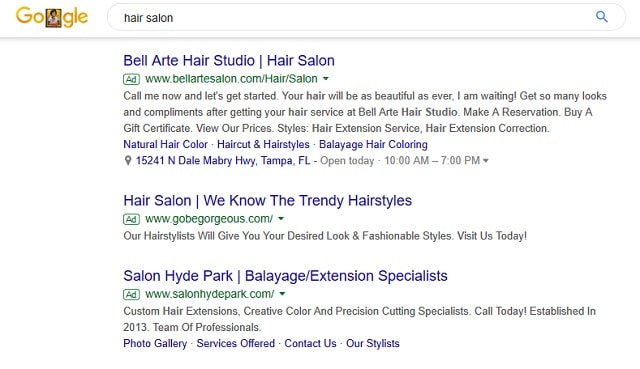Open Contact Us sitelink
Image resolution: width=640 pixels, height=369 pixels.
coord(310,343)
